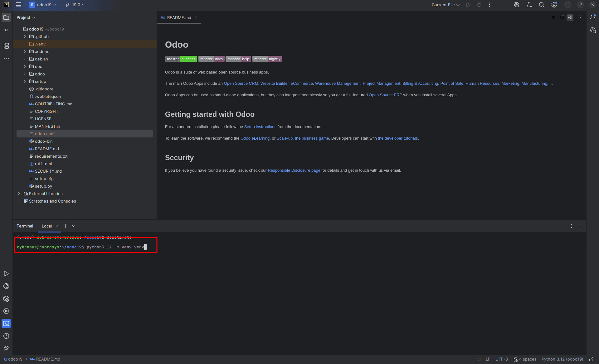Viewport: 599px width, 364px height.
Task: Switch to preview-only markdown view
Action: click(x=570, y=17)
